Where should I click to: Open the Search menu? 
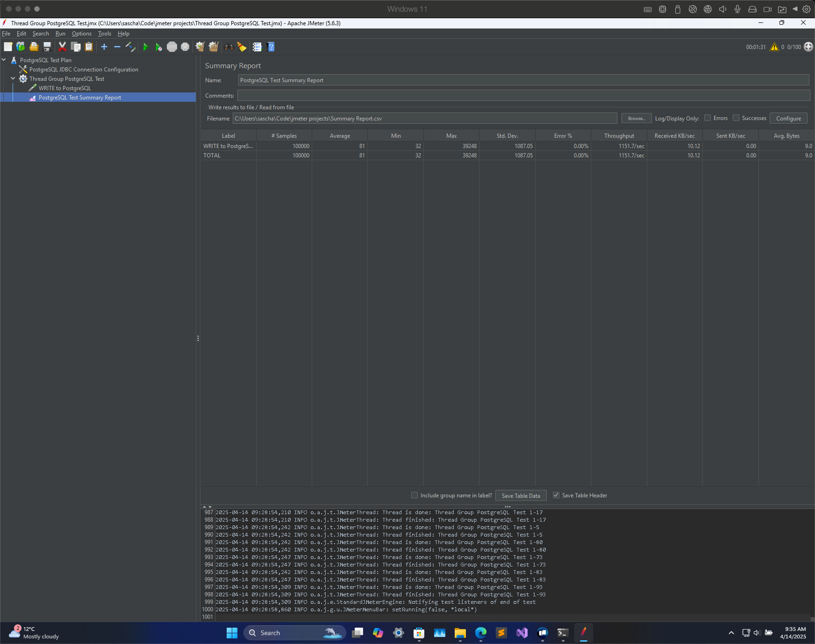coord(41,34)
